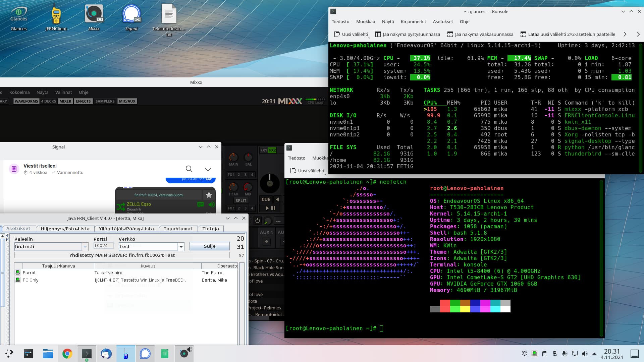Open Google Chrome from the taskbar

pyautogui.click(x=67, y=354)
